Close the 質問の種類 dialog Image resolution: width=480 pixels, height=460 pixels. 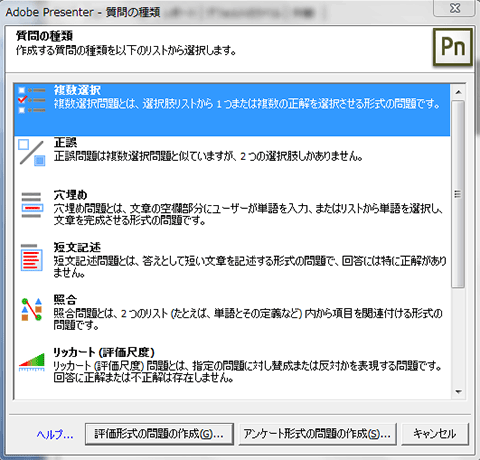[455, 8]
